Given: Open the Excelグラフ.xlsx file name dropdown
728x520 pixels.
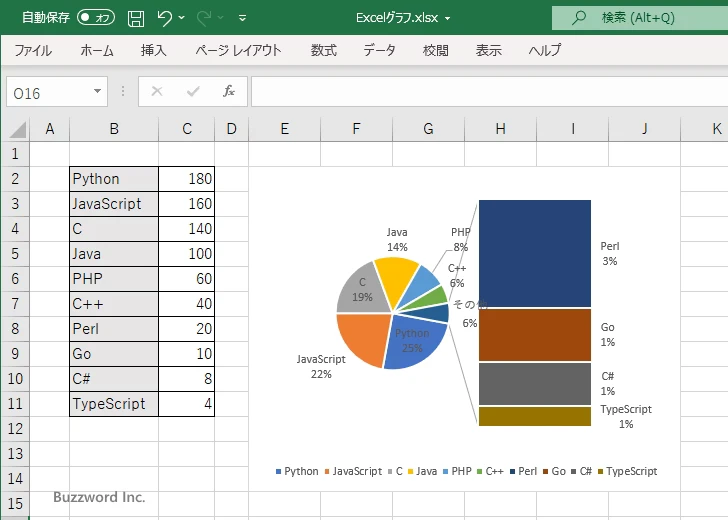Looking at the screenshot, I should (x=448, y=18).
